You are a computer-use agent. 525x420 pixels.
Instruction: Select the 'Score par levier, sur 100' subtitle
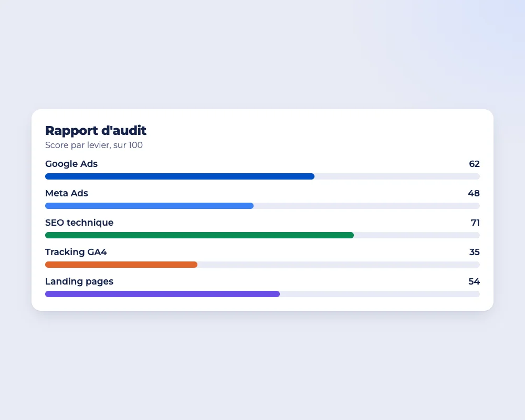point(94,145)
